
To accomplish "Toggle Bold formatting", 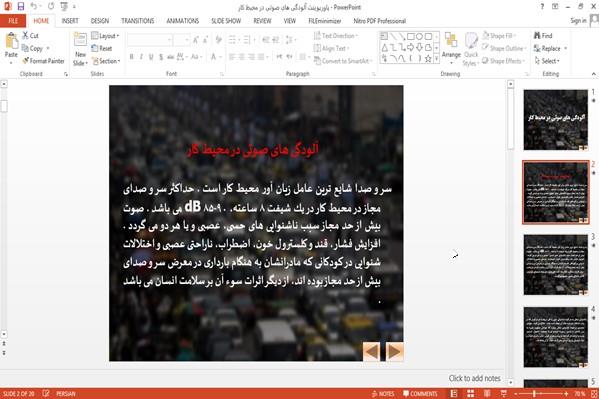I will point(131,57).
